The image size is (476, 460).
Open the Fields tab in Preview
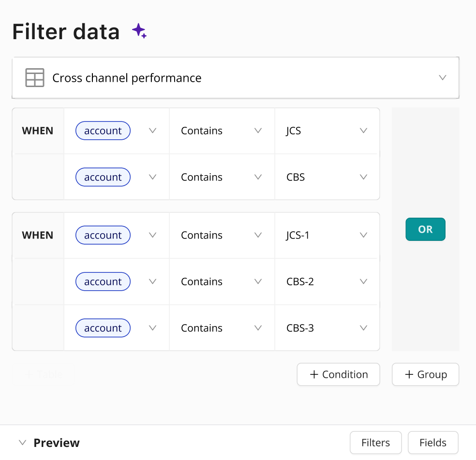tap(433, 443)
